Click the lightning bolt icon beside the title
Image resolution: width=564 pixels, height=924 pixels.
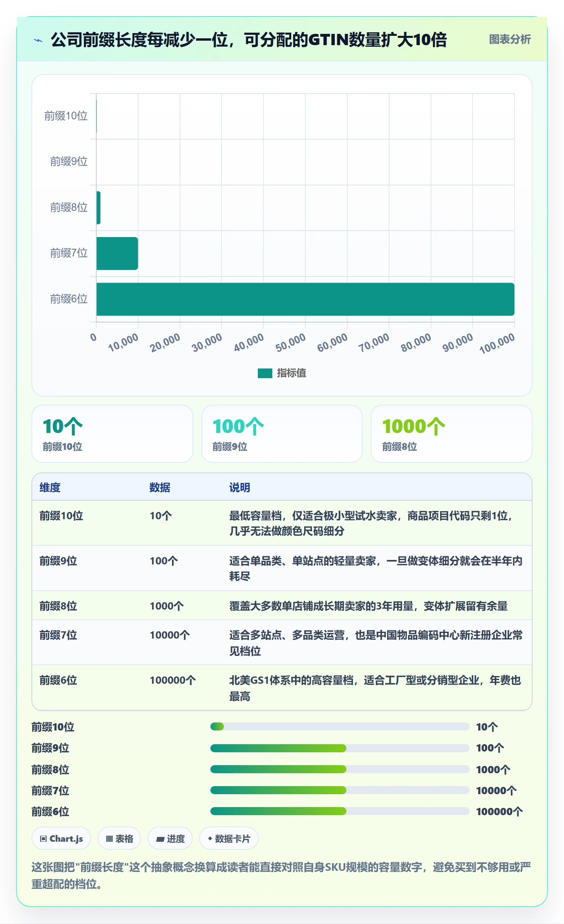coord(38,40)
